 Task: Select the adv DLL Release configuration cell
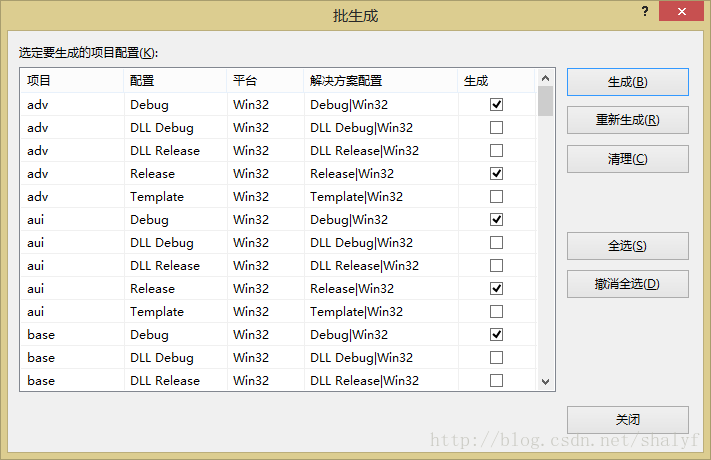point(175,151)
